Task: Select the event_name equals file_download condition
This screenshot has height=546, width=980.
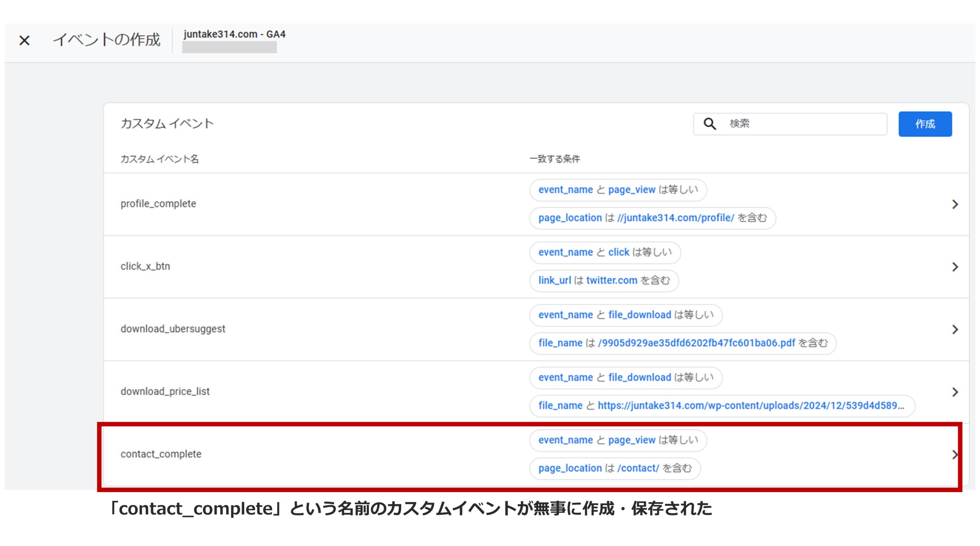Action: pos(626,315)
